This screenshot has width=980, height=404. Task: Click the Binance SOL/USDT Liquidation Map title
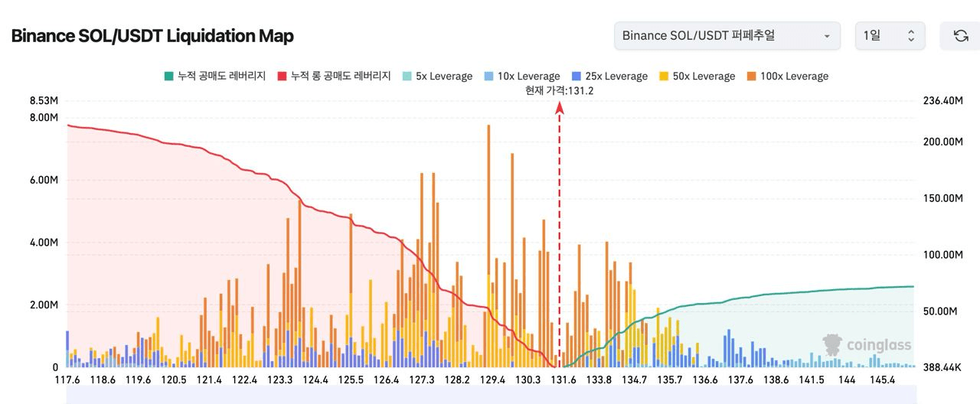click(x=152, y=36)
